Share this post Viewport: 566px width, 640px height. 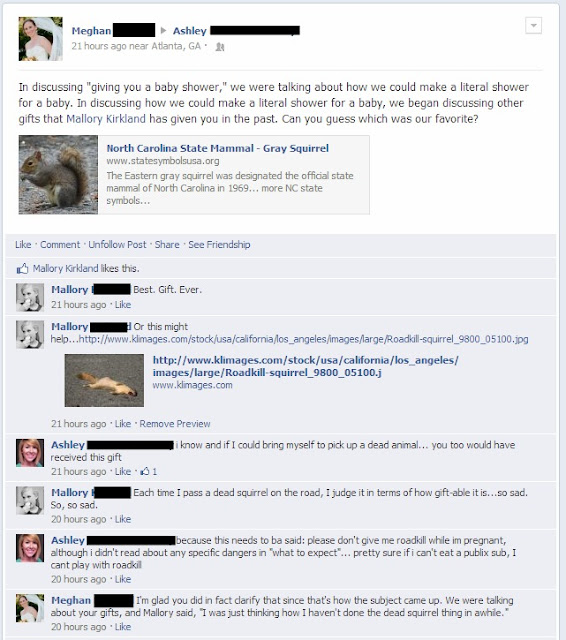167,244
